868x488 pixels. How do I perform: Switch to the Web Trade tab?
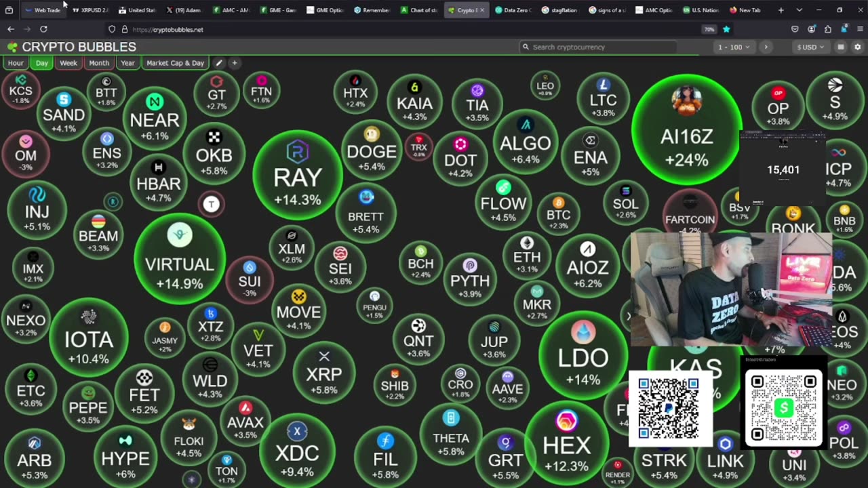(x=42, y=10)
